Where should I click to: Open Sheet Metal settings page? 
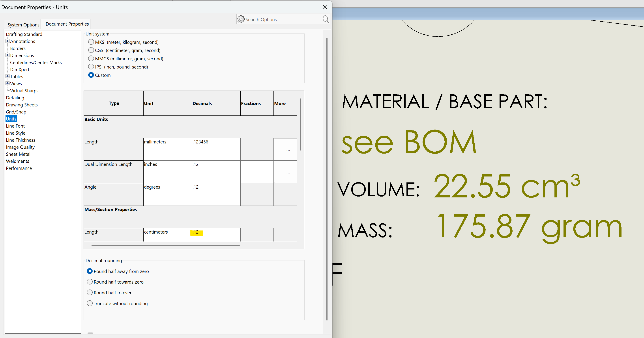pos(18,154)
